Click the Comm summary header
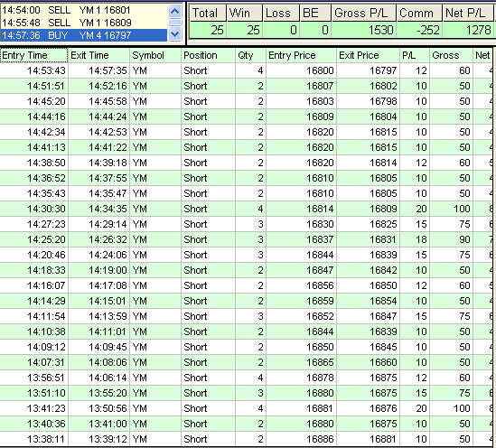The height and width of the screenshot is (448, 496). pos(419,13)
